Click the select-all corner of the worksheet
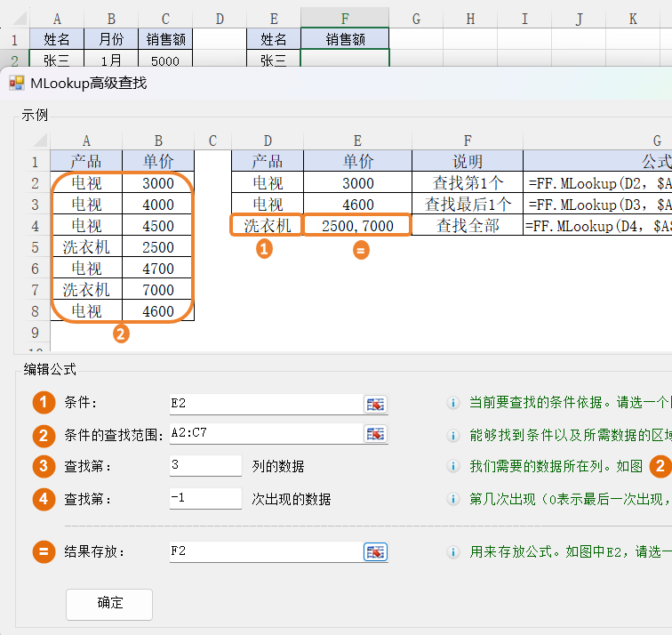This screenshot has height=635, width=672. 14,18
